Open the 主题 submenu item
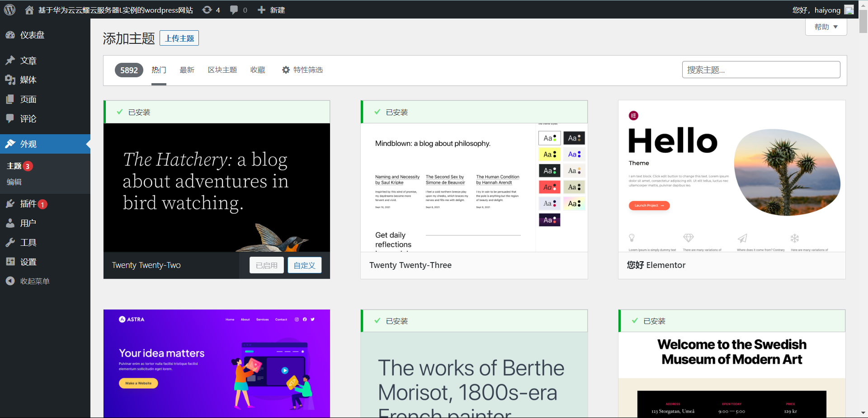The image size is (868, 418). [x=14, y=166]
